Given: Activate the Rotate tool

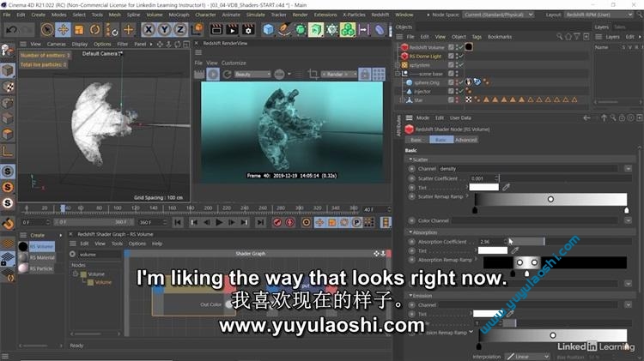Looking at the screenshot, I should tap(94, 29).
